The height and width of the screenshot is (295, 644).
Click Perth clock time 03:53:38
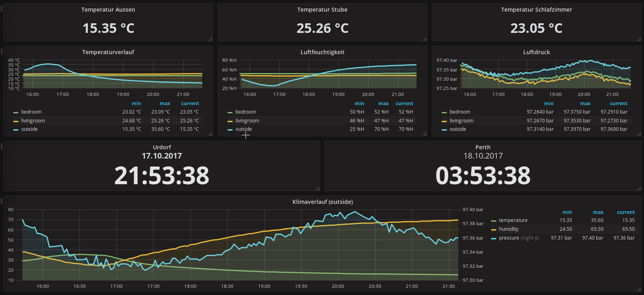[483, 176]
